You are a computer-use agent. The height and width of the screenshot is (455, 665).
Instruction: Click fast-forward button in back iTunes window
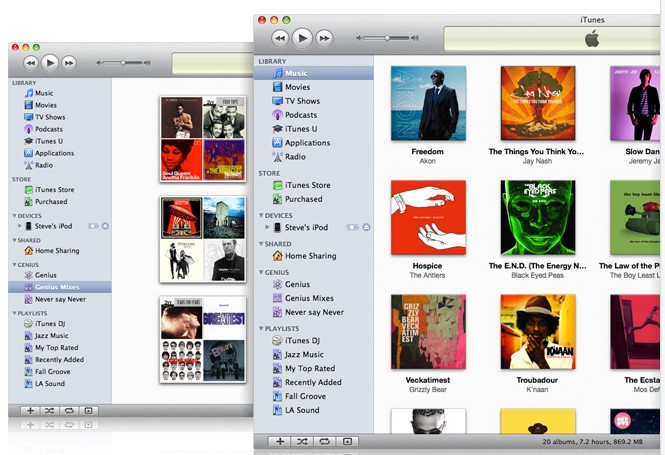point(69,63)
